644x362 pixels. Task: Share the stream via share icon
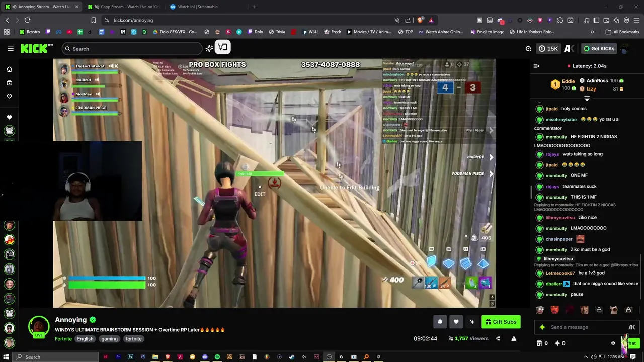pyautogui.click(x=498, y=339)
